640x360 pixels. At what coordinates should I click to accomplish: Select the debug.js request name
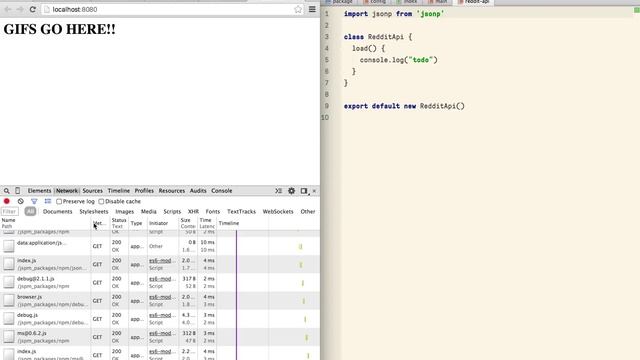point(27,315)
